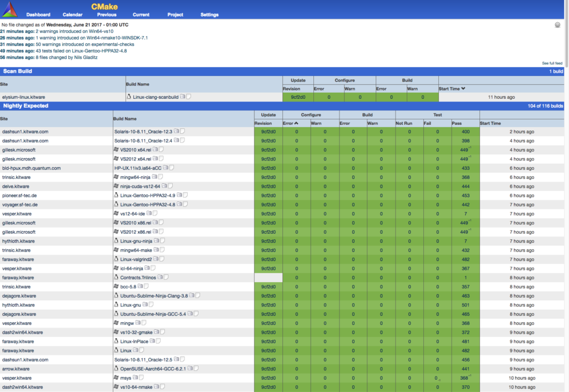Click the feed gear icon at top right
Screen dimensions: 569x392
point(556,26)
